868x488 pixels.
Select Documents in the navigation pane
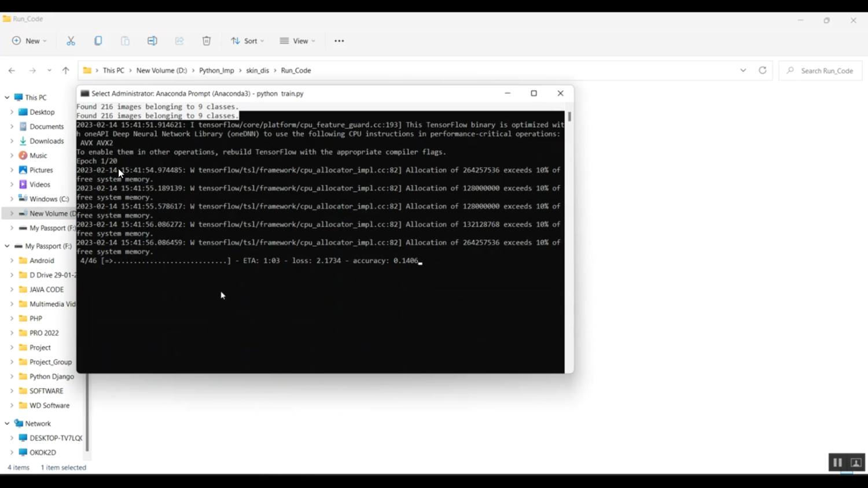pyautogui.click(x=46, y=127)
